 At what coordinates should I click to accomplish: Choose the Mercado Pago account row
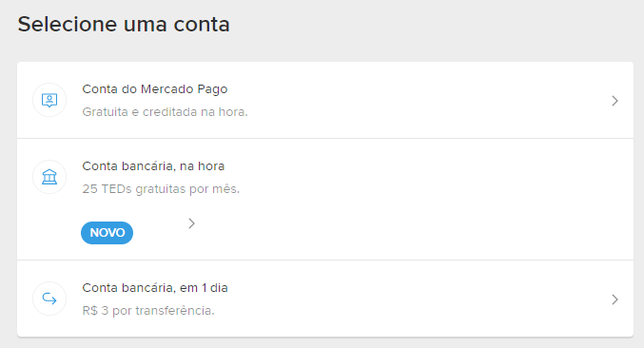[x=325, y=100]
